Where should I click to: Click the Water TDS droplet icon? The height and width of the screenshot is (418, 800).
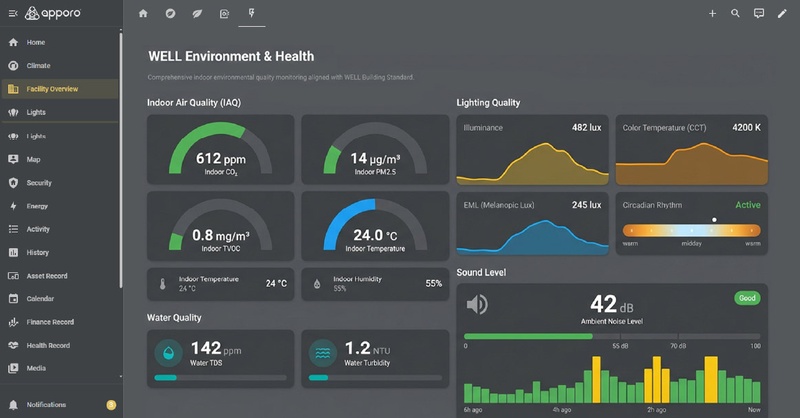(x=168, y=353)
